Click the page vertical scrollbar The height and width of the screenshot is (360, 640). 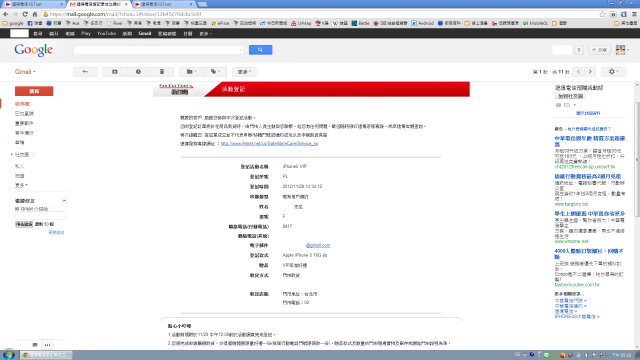click(x=637, y=159)
